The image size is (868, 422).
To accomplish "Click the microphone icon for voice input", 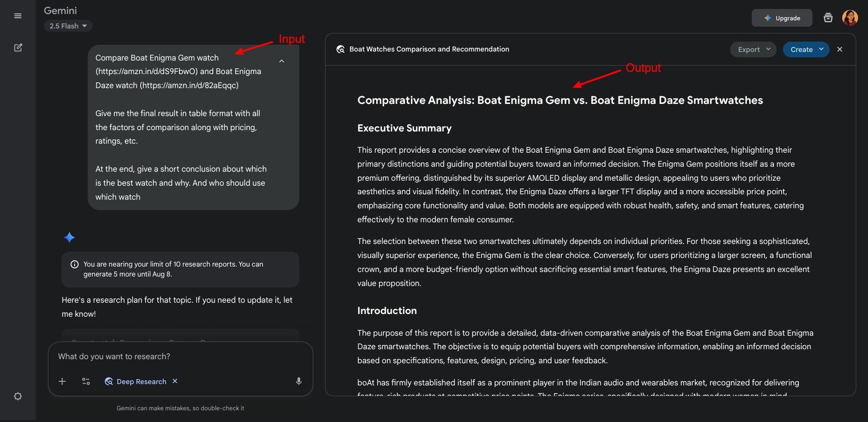I will [x=299, y=381].
